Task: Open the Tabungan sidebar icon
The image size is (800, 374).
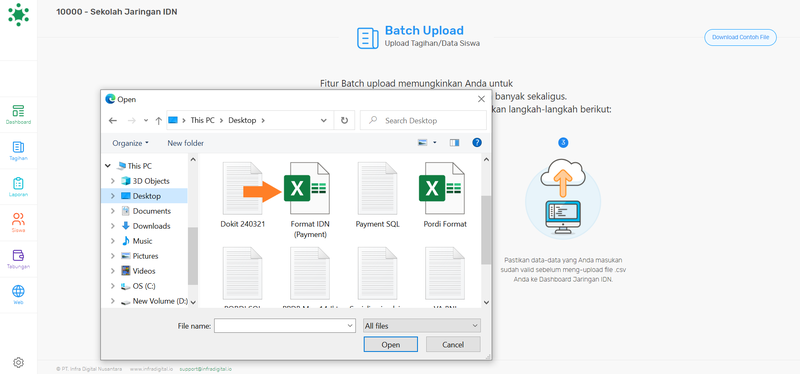Action: (18, 259)
